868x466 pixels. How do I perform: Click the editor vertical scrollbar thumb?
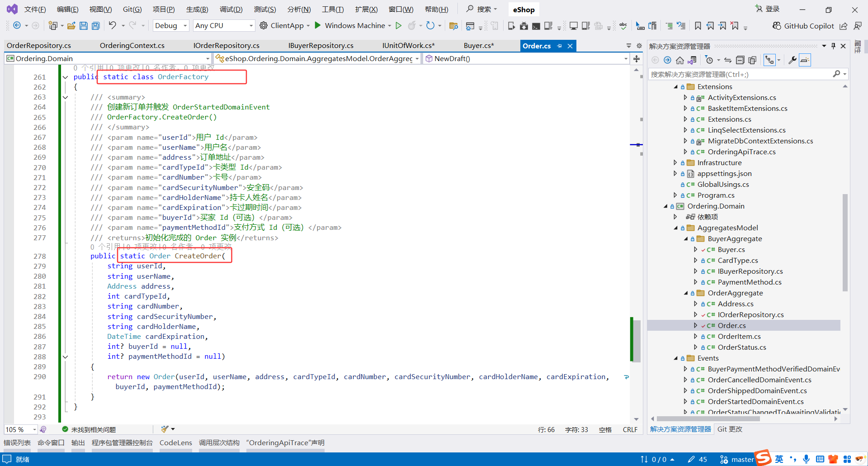click(x=637, y=340)
